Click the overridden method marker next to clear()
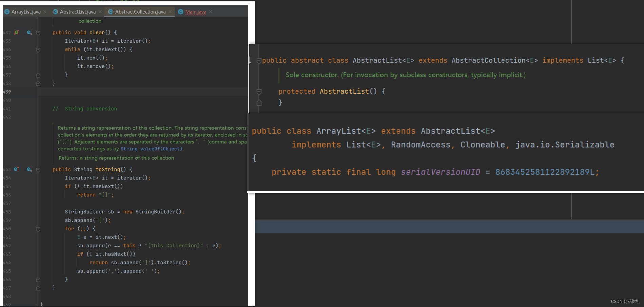Viewport: 644px width, 307px height. coord(29,32)
